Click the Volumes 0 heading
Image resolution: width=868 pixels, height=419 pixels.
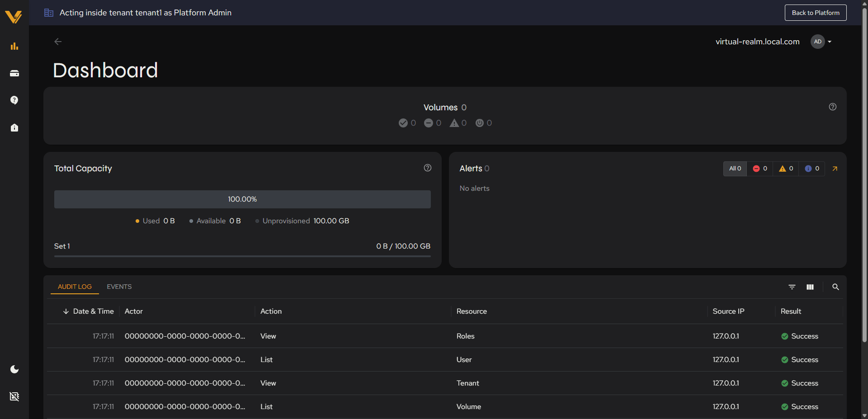pyautogui.click(x=445, y=108)
